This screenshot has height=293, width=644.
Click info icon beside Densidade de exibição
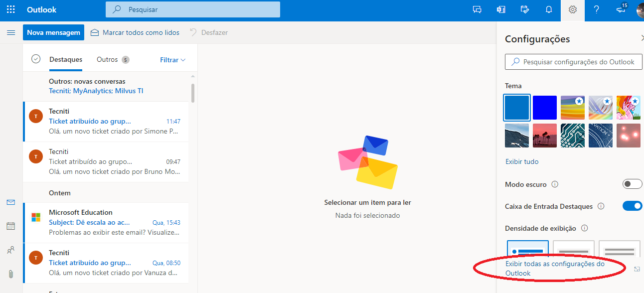[584, 228]
